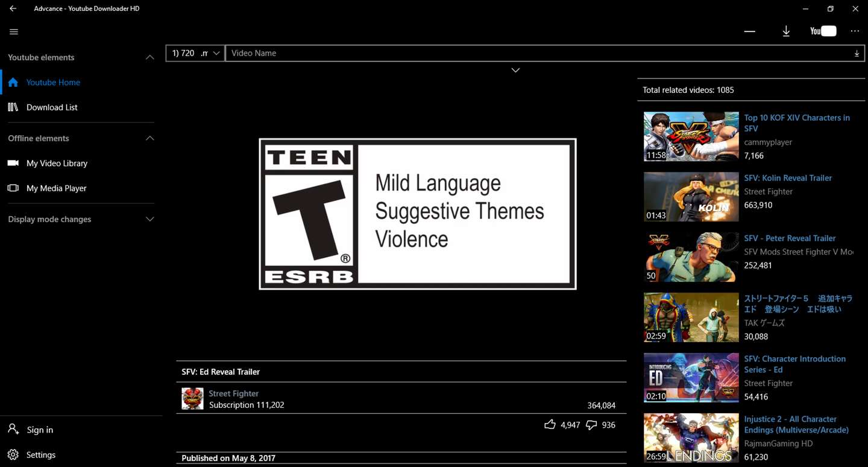Viewport: 868px width, 467px height.
Task: Click the RajmanGaming HD channel name
Action: [x=778, y=443]
